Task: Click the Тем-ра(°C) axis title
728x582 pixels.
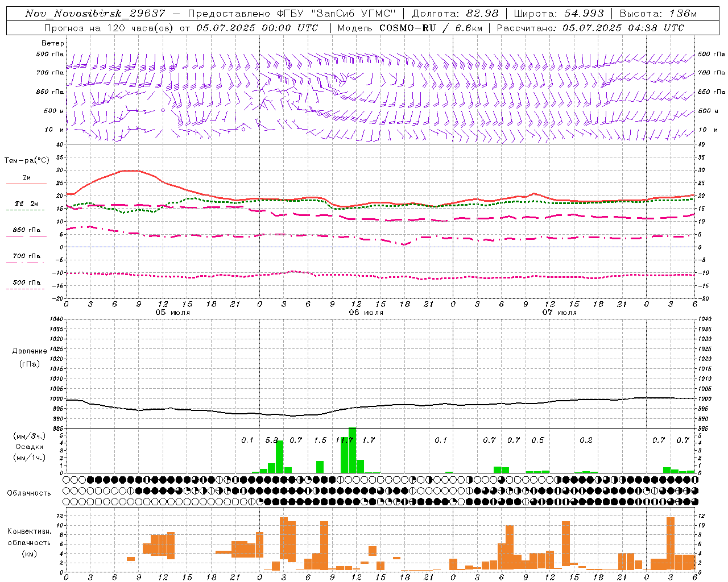Action: point(27,161)
